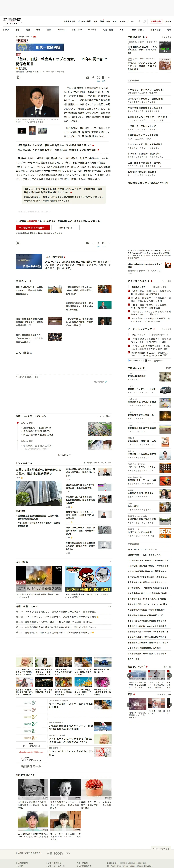Open the オピニオン navigation menu item

[77, 30]
